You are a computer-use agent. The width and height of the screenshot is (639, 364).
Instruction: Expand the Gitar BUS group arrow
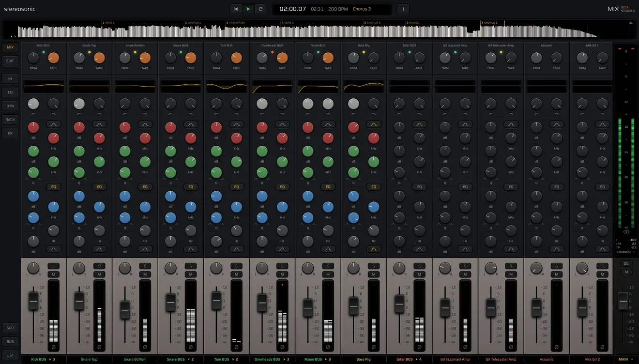[x=416, y=360]
